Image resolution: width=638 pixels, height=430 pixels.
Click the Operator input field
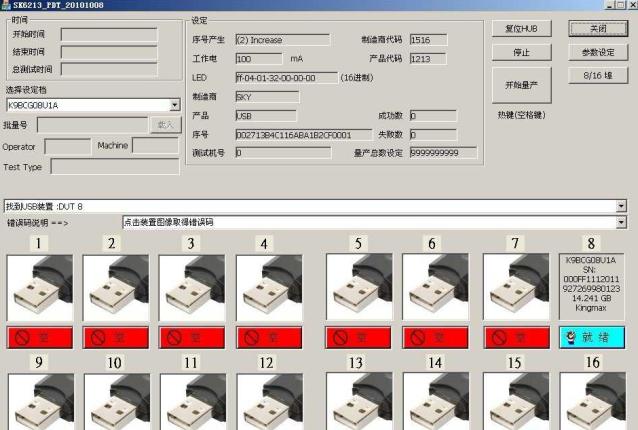coord(68,146)
